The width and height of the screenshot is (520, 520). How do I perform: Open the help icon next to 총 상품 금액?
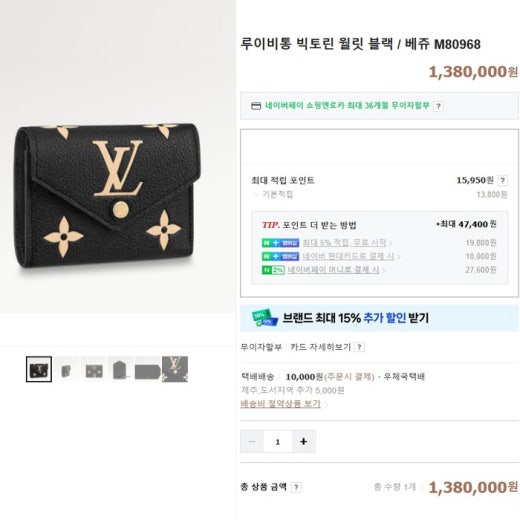(296, 487)
